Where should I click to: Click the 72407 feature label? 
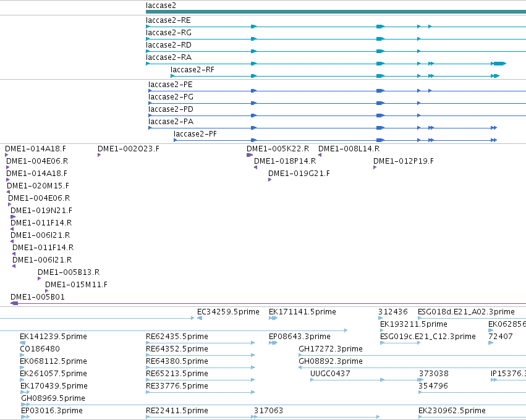[501, 337]
